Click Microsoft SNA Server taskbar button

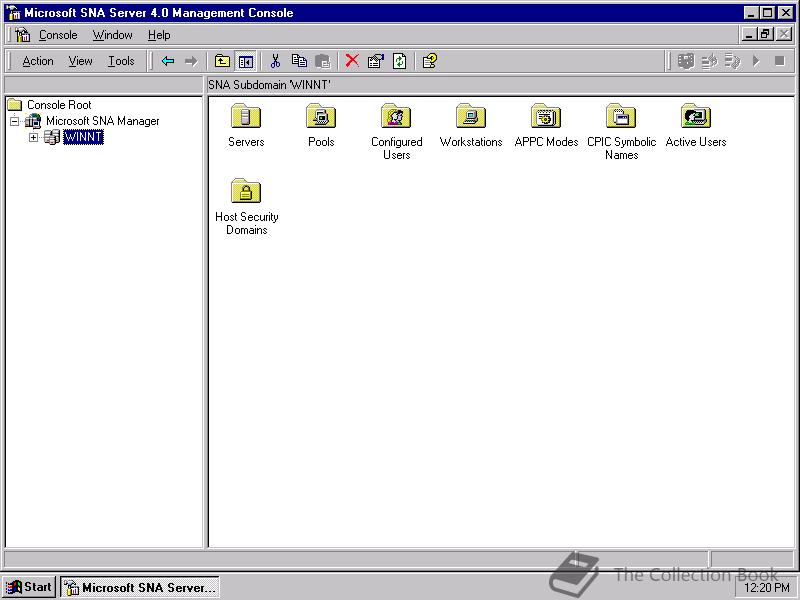click(140, 587)
